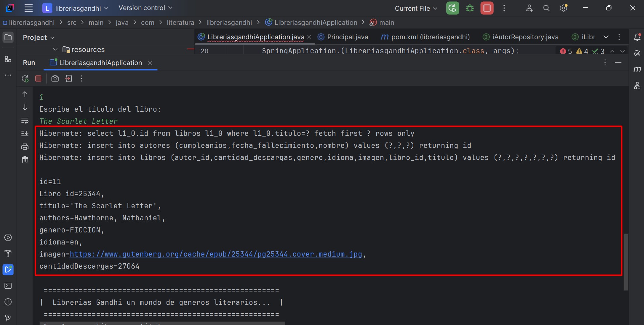644x325 pixels.
Task: Toggle soft-wrap in console
Action: tap(25, 120)
